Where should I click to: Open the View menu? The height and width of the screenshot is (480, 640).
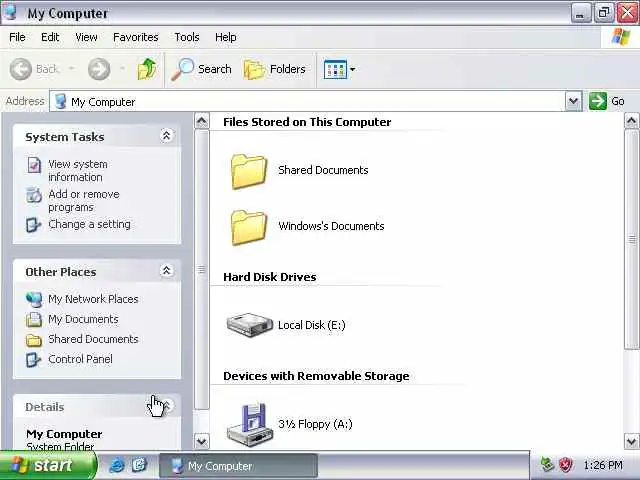point(86,37)
